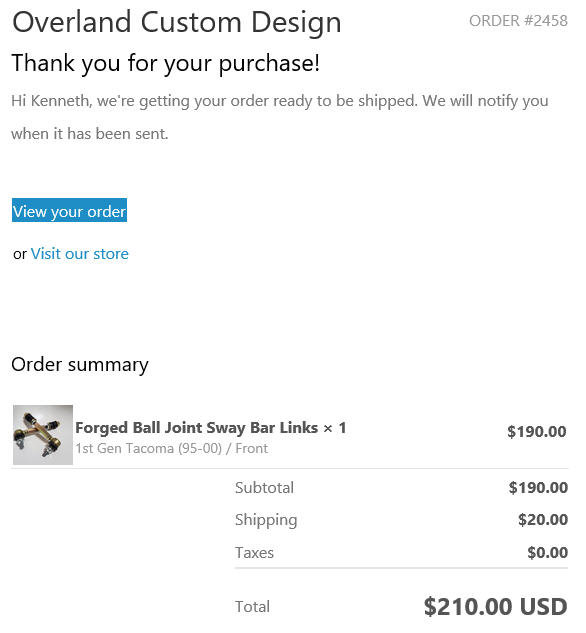Image resolution: width=586 pixels, height=633 pixels.
Task: Click the Shipping label
Action: (x=266, y=520)
